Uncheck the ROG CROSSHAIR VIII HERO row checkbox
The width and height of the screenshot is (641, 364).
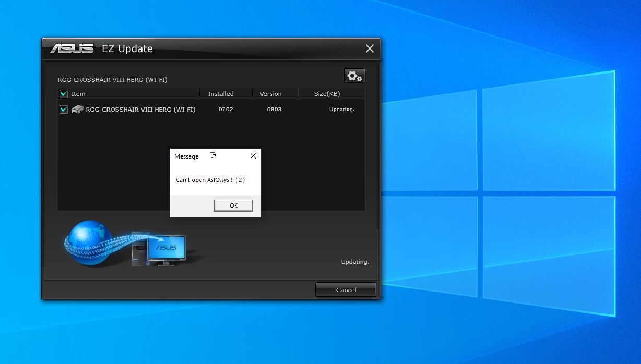[x=64, y=110]
